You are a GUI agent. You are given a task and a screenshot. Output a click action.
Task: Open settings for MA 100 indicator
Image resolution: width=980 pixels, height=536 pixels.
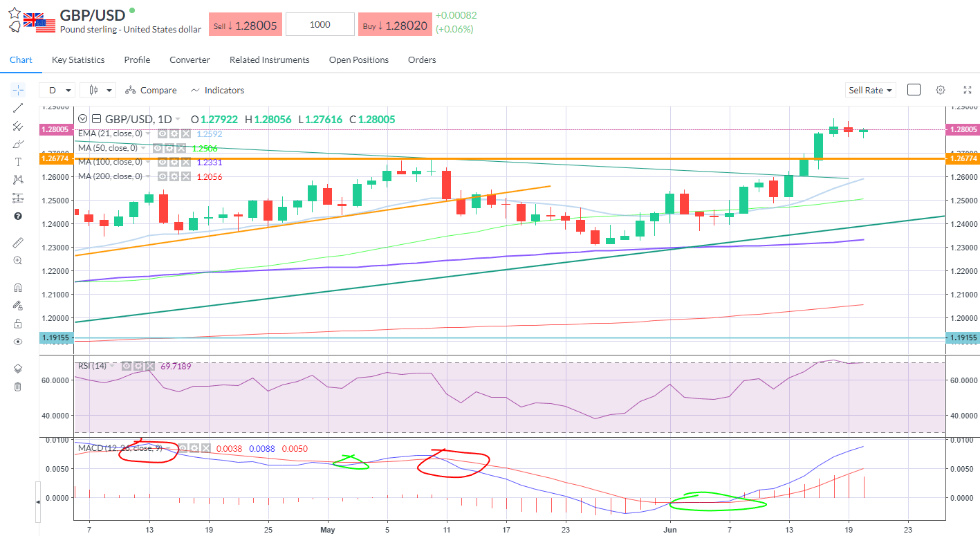click(174, 162)
